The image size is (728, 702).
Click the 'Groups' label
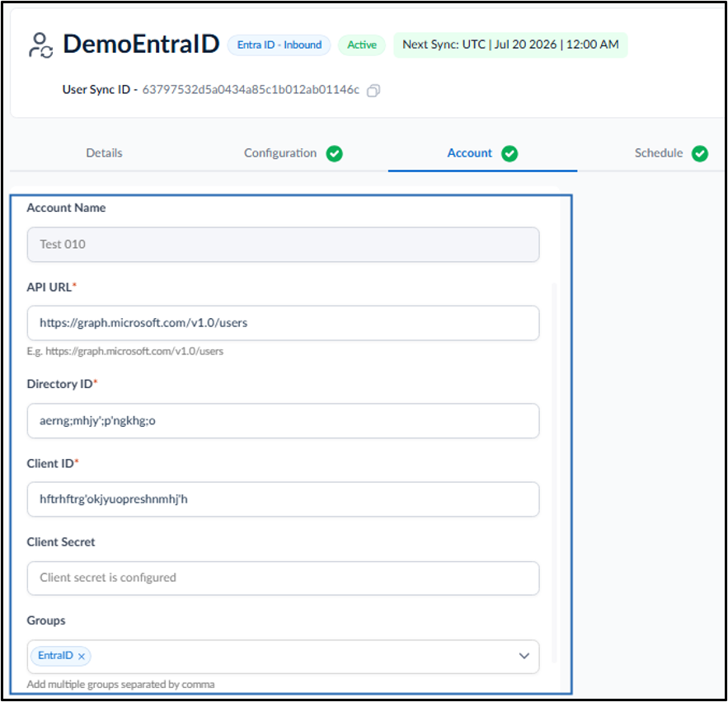pos(46,620)
